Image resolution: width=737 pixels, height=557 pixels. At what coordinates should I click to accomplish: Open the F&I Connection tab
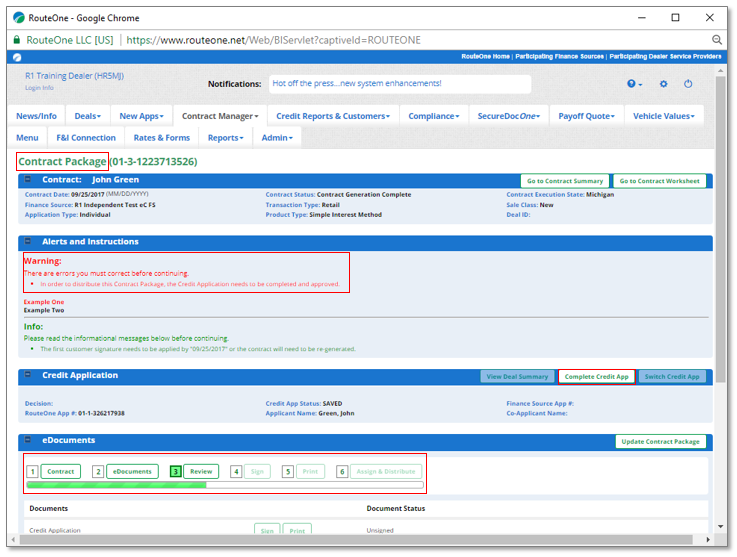click(x=86, y=138)
